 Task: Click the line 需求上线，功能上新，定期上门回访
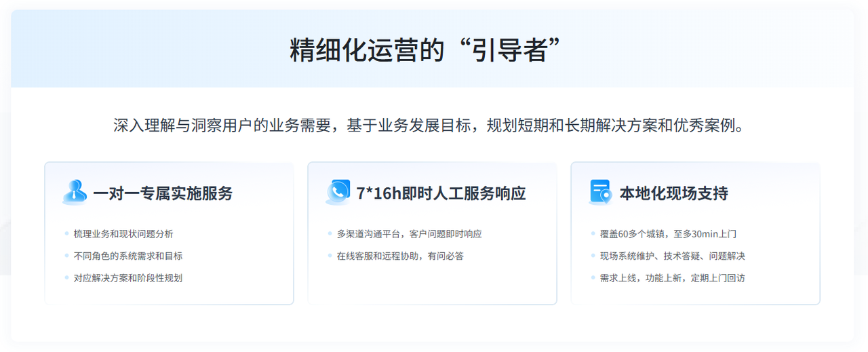(673, 278)
